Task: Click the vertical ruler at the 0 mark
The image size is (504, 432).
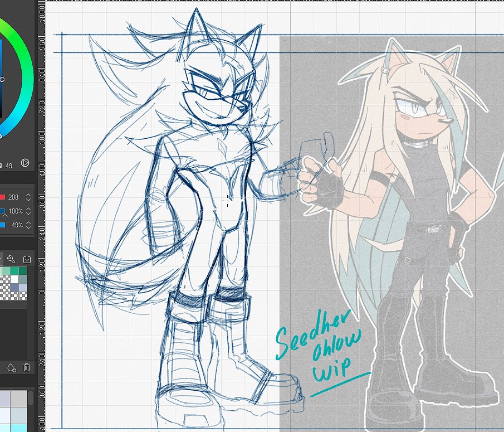Action: [42, 292]
